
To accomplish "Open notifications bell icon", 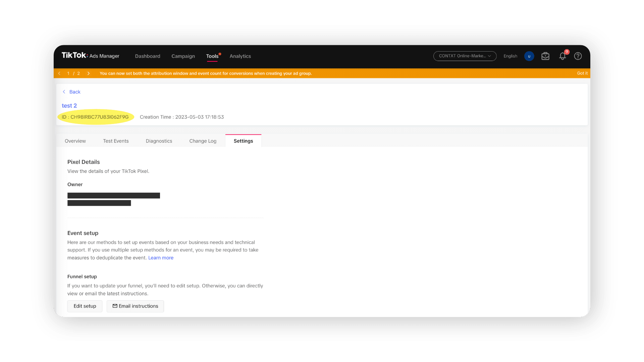I will [562, 56].
